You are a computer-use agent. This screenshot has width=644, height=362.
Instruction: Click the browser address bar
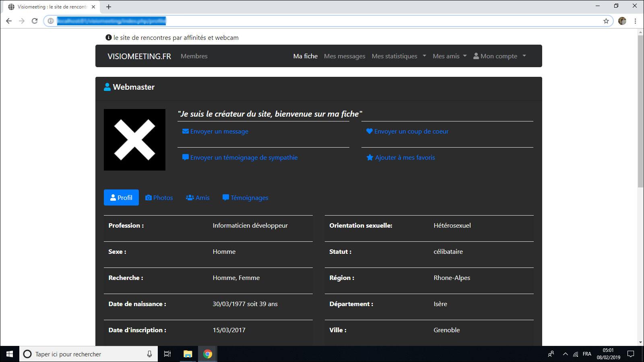[x=322, y=21]
